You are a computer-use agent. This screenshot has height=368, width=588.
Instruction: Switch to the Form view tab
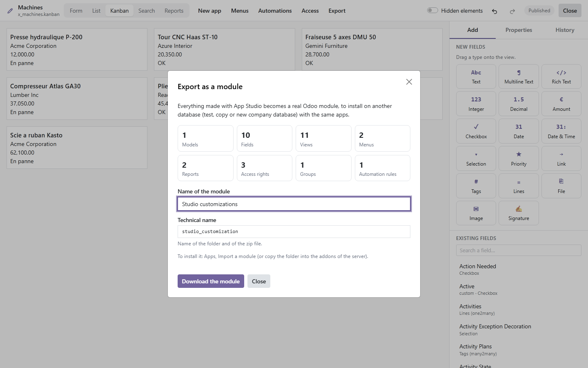point(76,11)
